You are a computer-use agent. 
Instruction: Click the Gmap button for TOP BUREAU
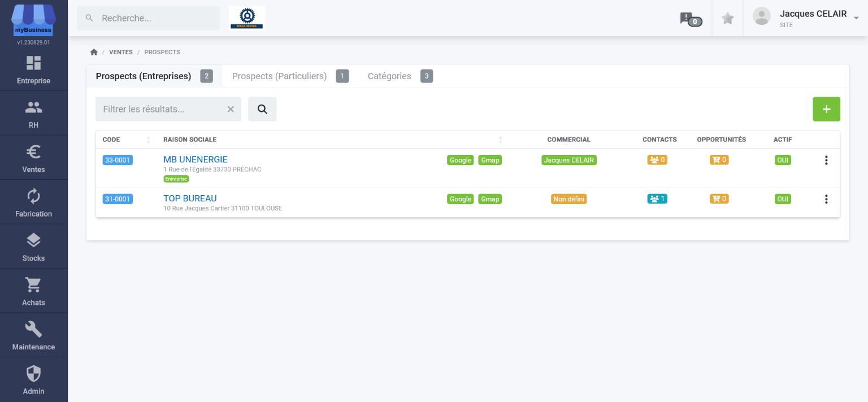(490, 199)
